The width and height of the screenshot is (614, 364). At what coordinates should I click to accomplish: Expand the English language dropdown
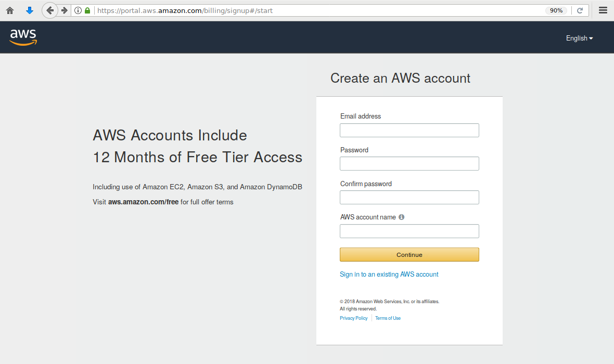pyautogui.click(x=579, y=38)
